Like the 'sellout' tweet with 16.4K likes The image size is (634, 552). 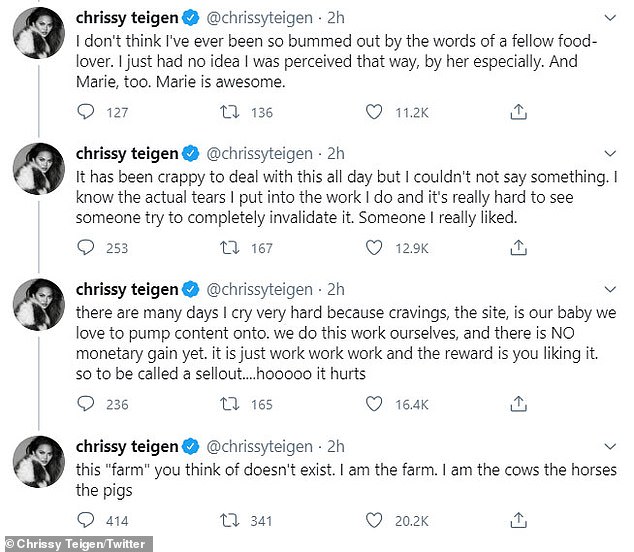pos(374,404)
